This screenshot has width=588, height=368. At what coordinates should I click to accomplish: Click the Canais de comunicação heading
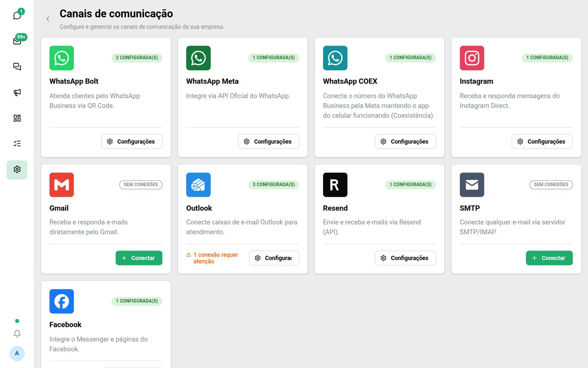[x=116, y=14]
